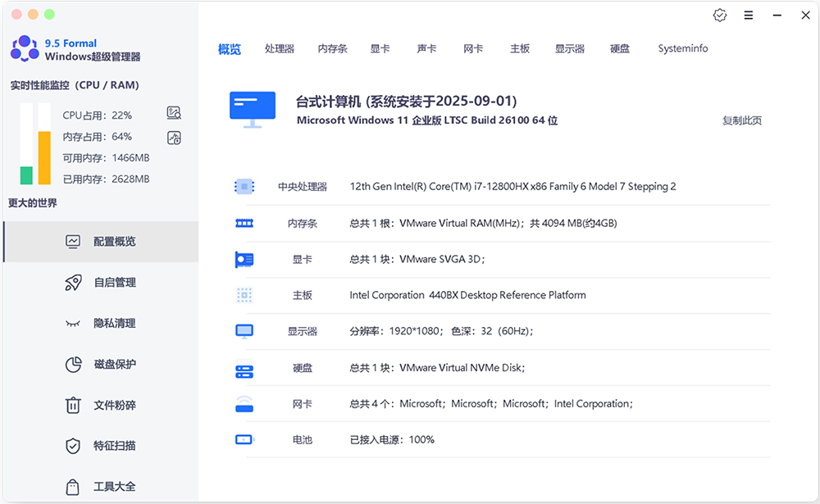Click the 台式计算机 install date heading
The width and height of the screenshot is (820, 504).
coord(407,101)
